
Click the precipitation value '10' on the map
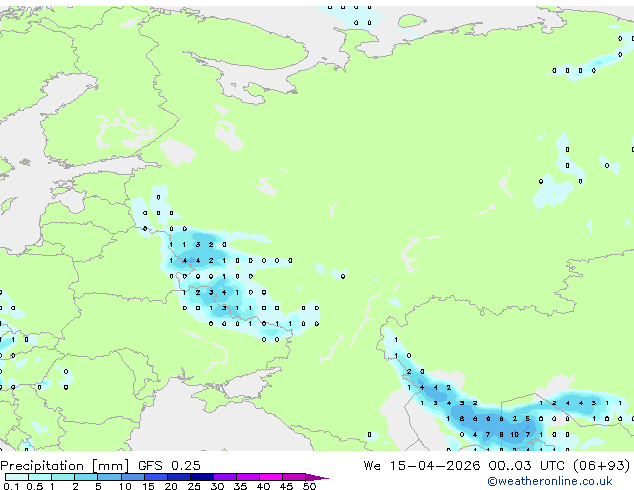pyautogui.click(x=514, y=435)
